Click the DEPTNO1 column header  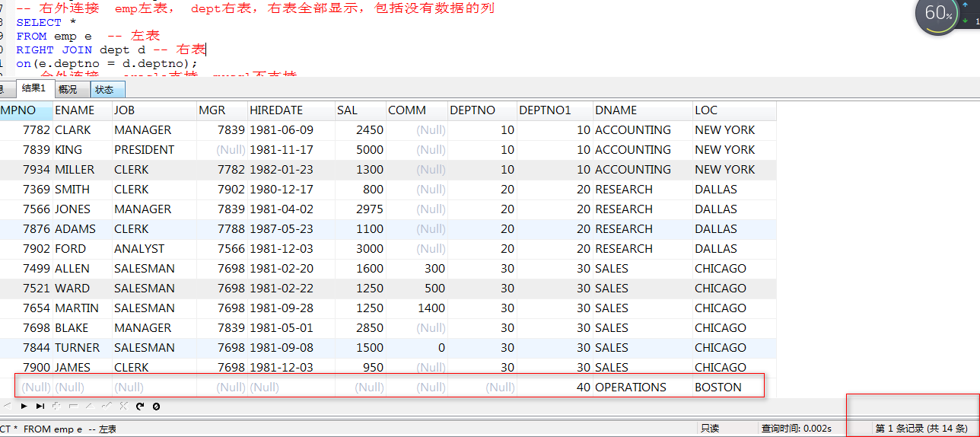[555, 110]
